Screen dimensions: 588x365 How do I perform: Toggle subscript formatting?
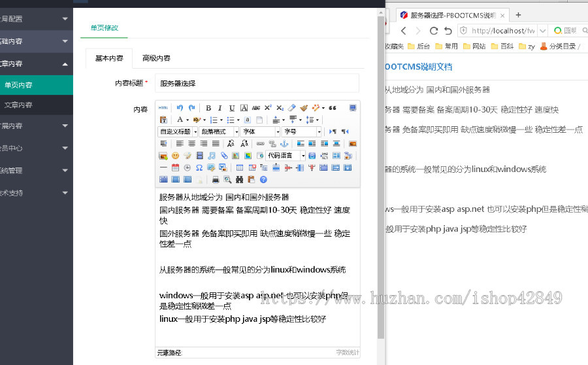coord(280,108)
